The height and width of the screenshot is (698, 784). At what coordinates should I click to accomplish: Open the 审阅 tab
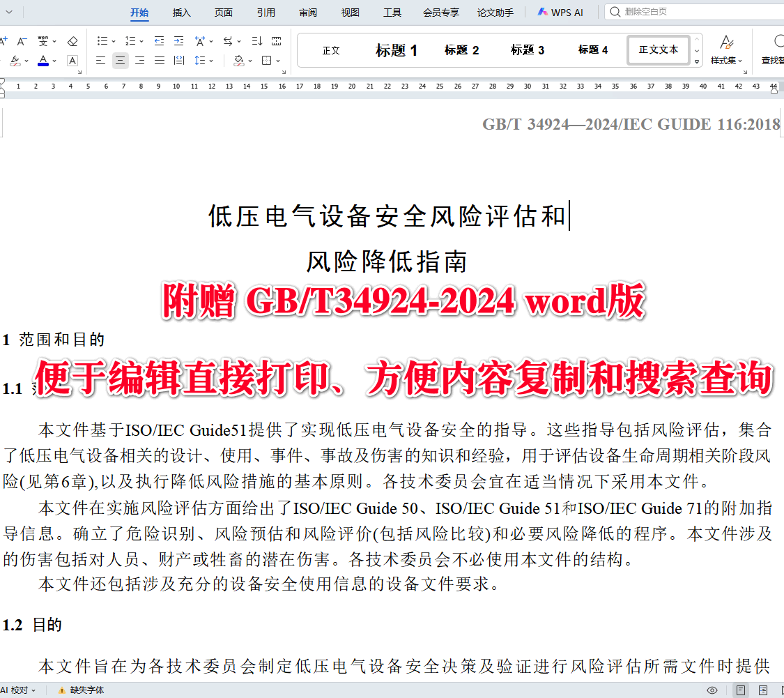(308, 13)
